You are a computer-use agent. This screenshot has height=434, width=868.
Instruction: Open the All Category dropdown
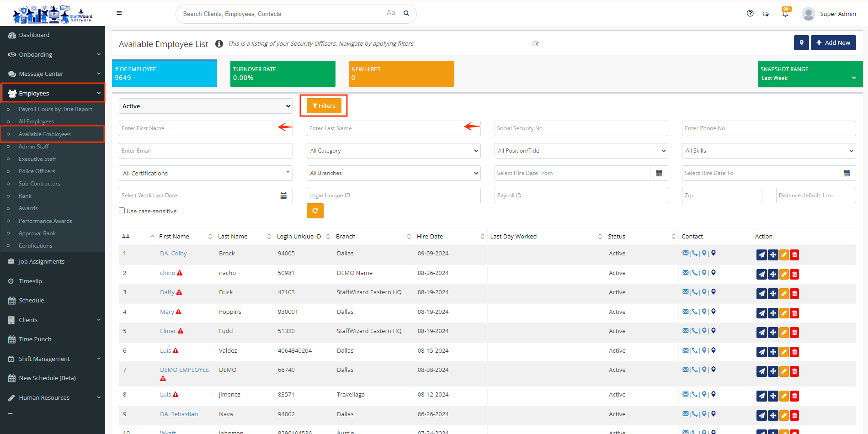(x=394, y=151)
